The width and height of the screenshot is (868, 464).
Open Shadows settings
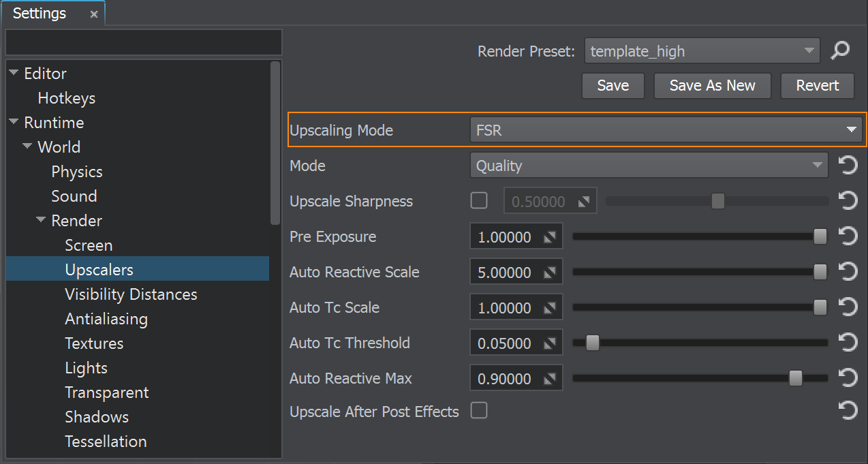point(97,417)
